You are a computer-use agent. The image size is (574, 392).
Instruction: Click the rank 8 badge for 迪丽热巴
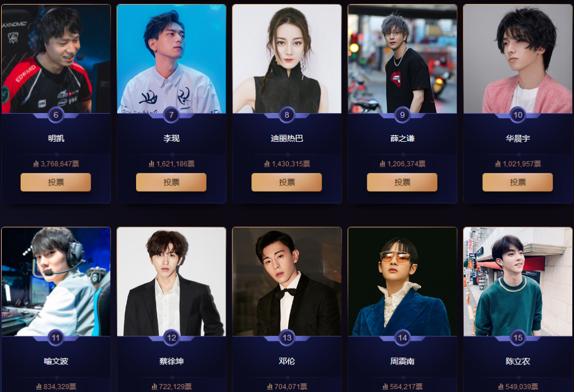(286, 115)
